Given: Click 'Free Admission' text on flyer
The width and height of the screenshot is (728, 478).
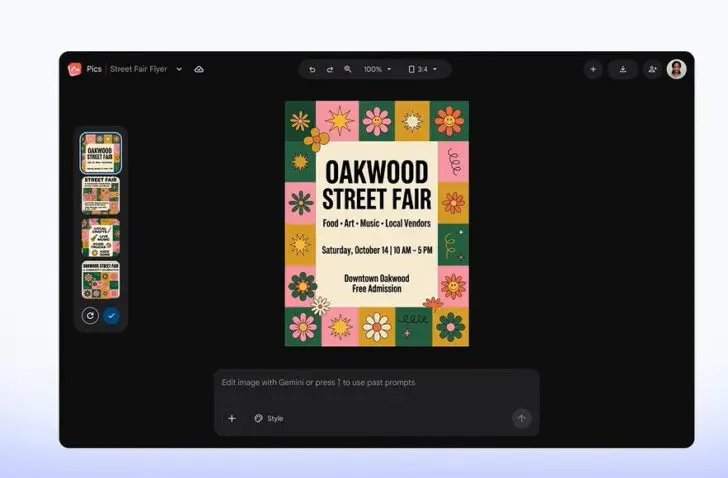Looking at the screenshot, I should tap(377, 289).
